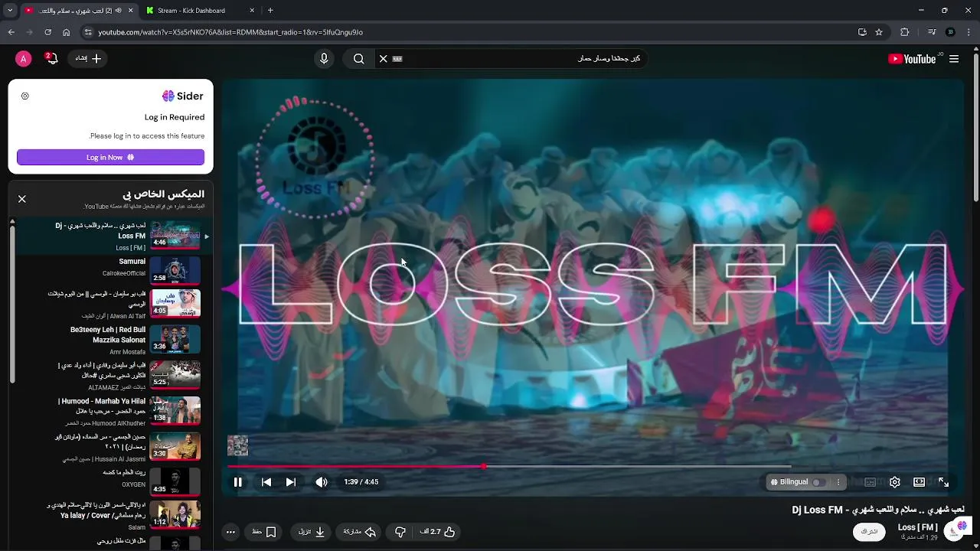Open Bilingual options three-dot menu
This screenshot has width=980, height=551.
(x=838, y=482)
